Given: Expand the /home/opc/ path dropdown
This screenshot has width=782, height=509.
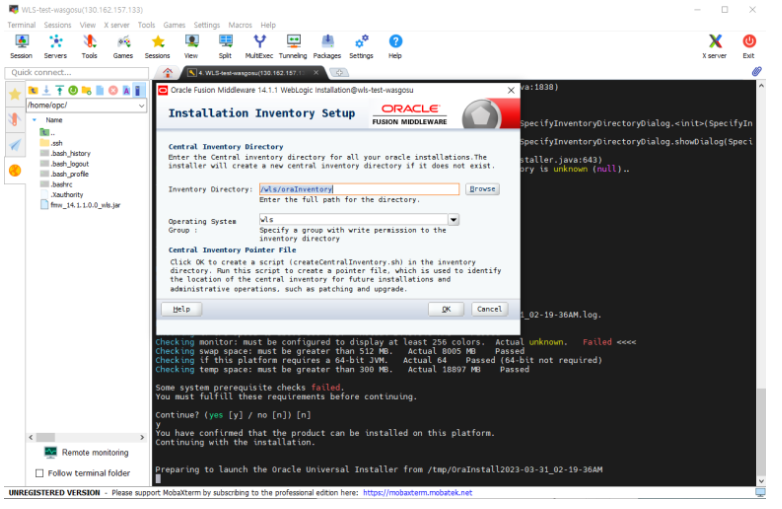Looking at the screenshot, I should click(142, 106).
